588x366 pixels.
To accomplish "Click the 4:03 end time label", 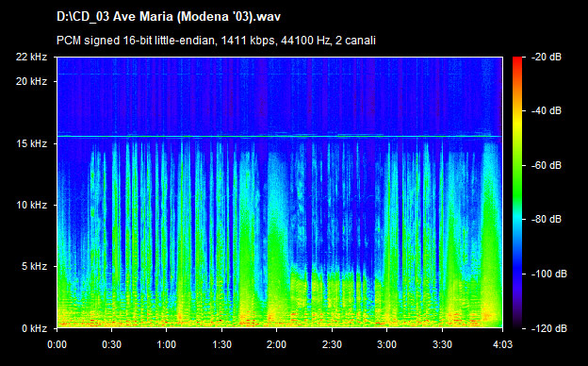I will pos(502,344).
